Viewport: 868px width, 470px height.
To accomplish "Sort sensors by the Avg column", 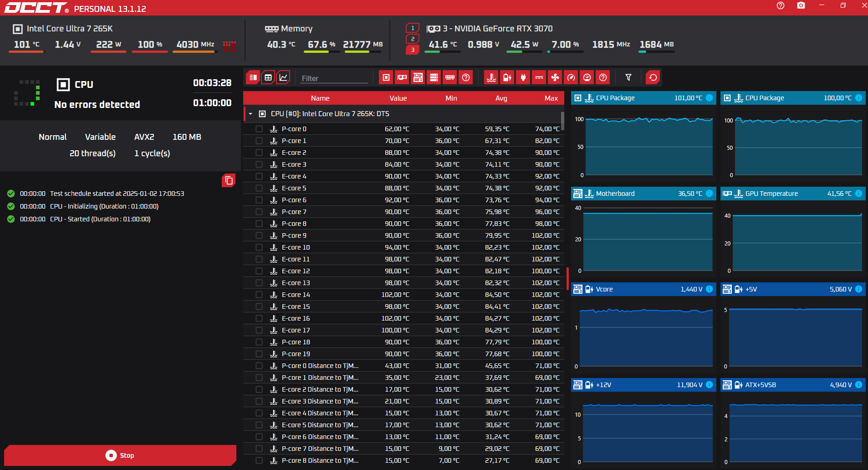I will coord(501,98).
